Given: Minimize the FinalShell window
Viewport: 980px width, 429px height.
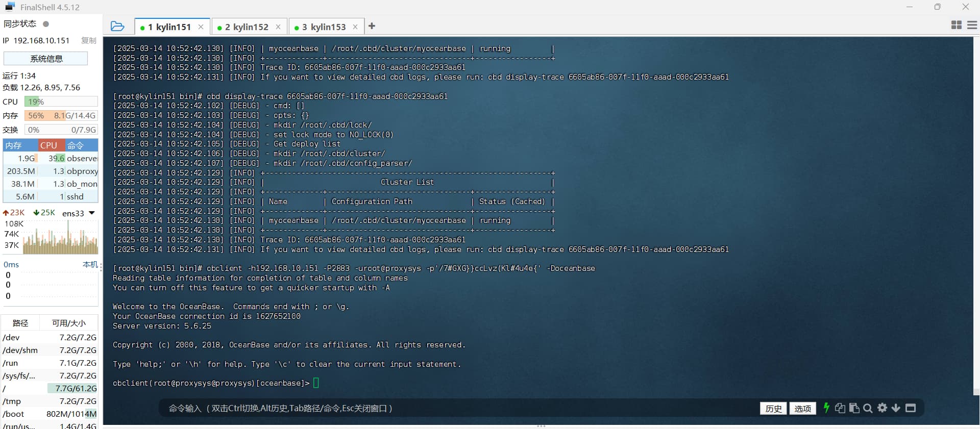Looking at the screenshot, I should [x=910, y=7].
